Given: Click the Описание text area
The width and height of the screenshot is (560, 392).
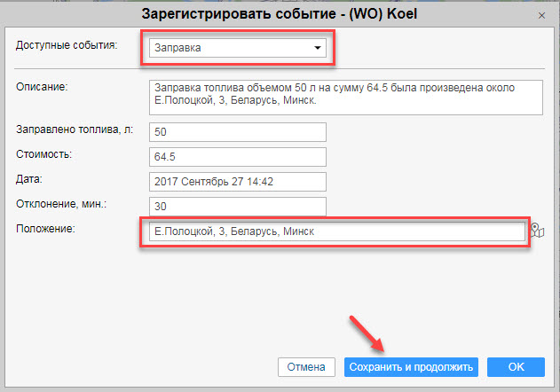Looking at the screenshot, I should tap(346, 98).
